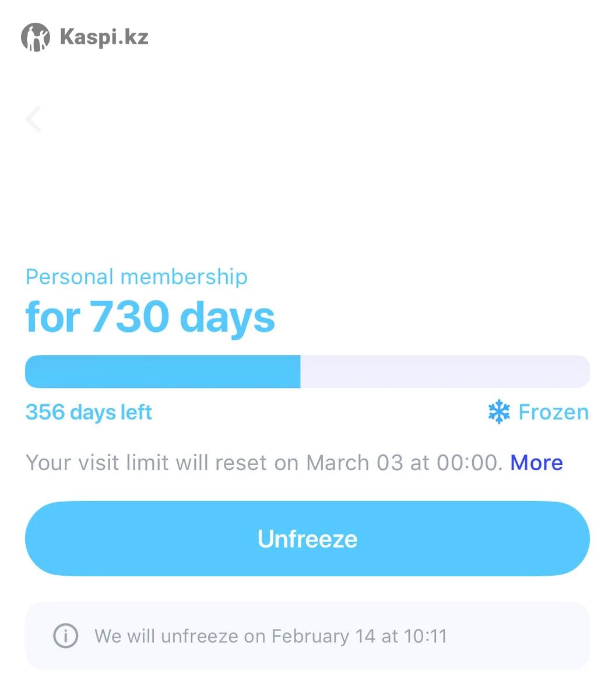Tap the info circle icon

(x=65, y=635)
